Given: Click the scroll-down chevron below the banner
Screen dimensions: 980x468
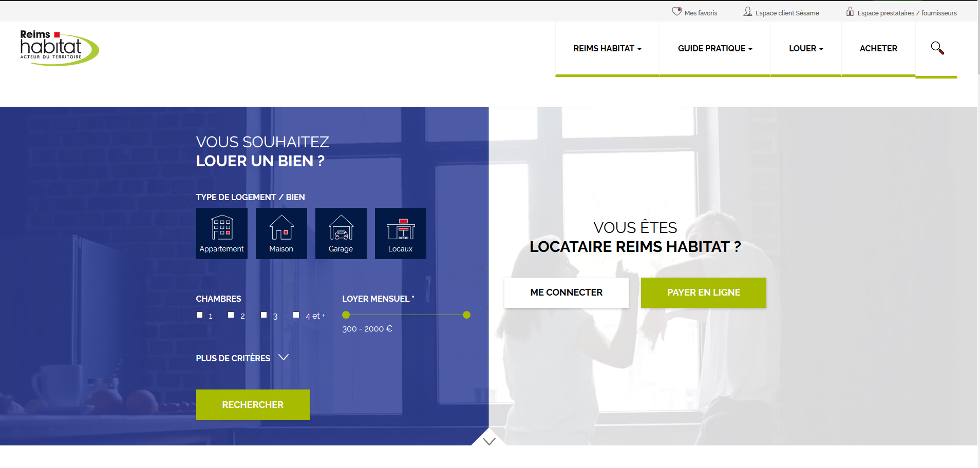Looking at the screenshot, I should [x=489, y=441].
